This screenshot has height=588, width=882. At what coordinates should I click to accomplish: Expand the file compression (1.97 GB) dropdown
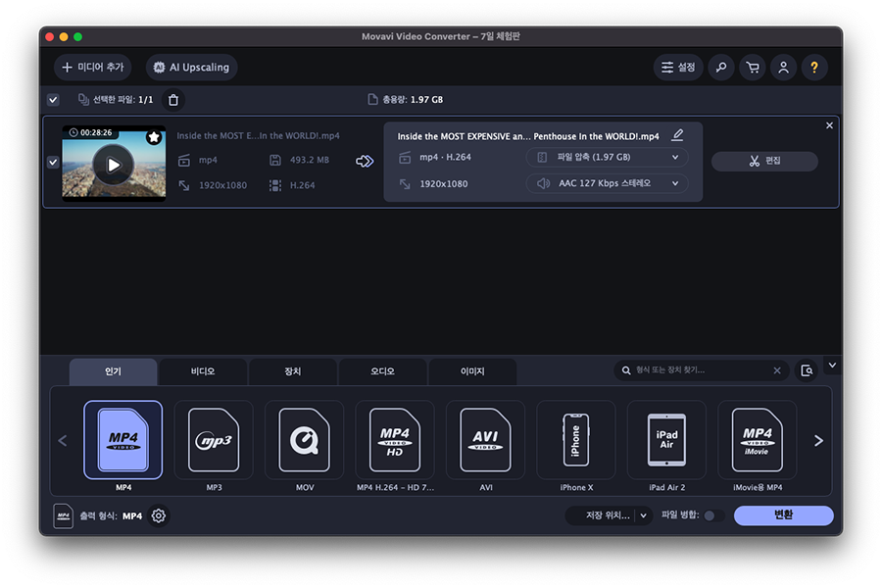coord(607,157)
